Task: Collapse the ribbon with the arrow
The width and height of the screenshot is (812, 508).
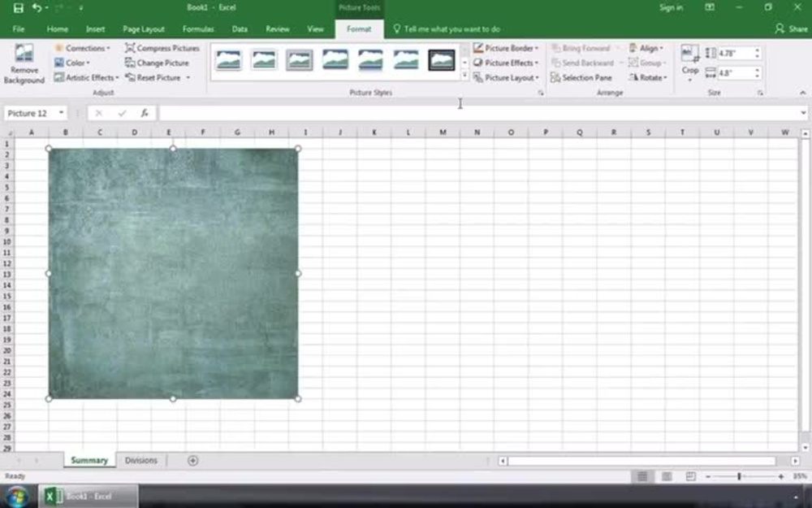Action: 802,93
